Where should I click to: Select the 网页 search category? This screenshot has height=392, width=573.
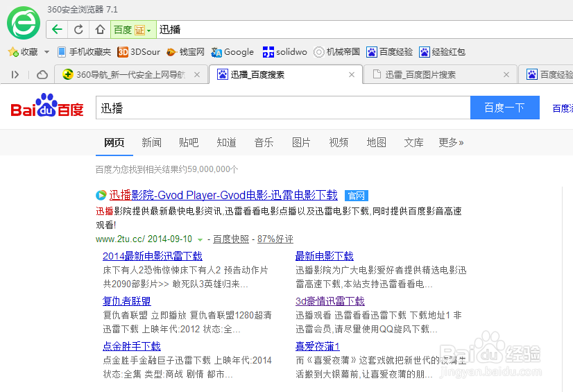[x=114, y=142]
